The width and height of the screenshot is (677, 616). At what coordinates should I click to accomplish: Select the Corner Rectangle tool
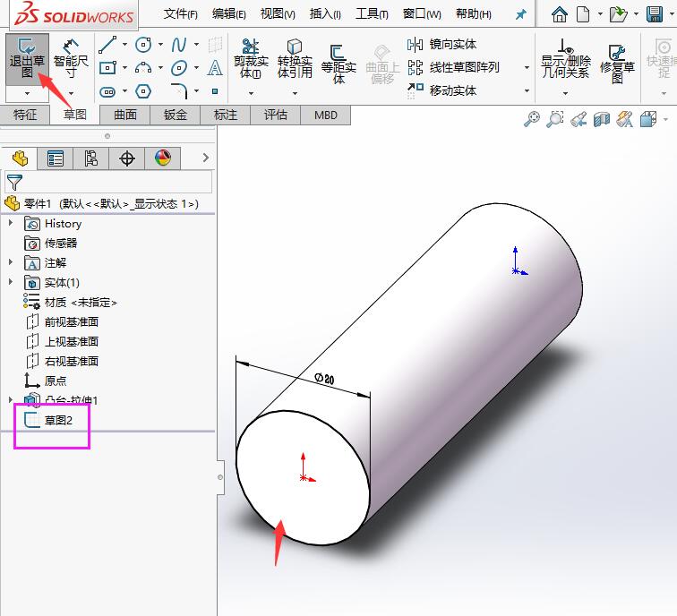pos(107,68)
